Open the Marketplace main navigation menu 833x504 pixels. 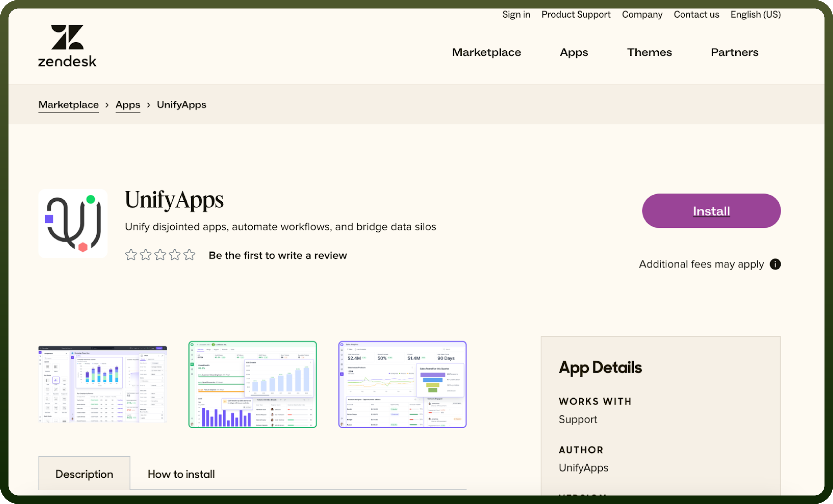click(486, 52)
